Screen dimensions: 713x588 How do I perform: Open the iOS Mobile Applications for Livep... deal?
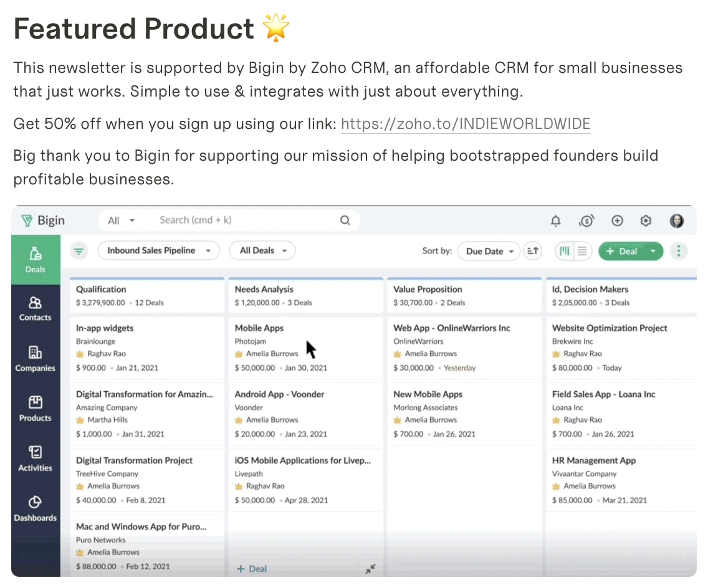(305, 480)
